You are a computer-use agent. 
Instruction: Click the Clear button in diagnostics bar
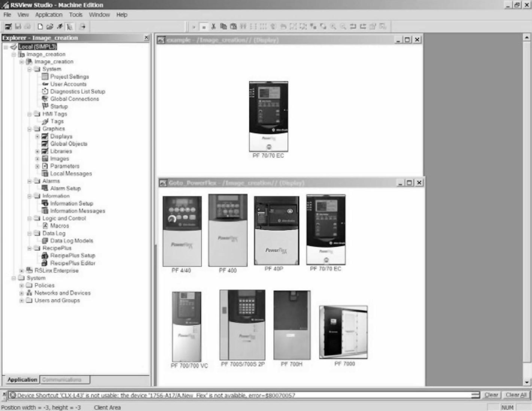tap(491, 395)
